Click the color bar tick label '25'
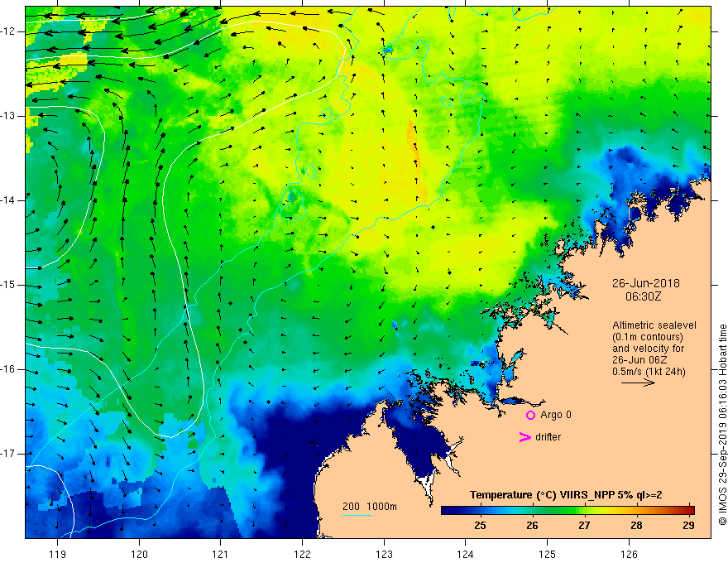 point(480,526)
